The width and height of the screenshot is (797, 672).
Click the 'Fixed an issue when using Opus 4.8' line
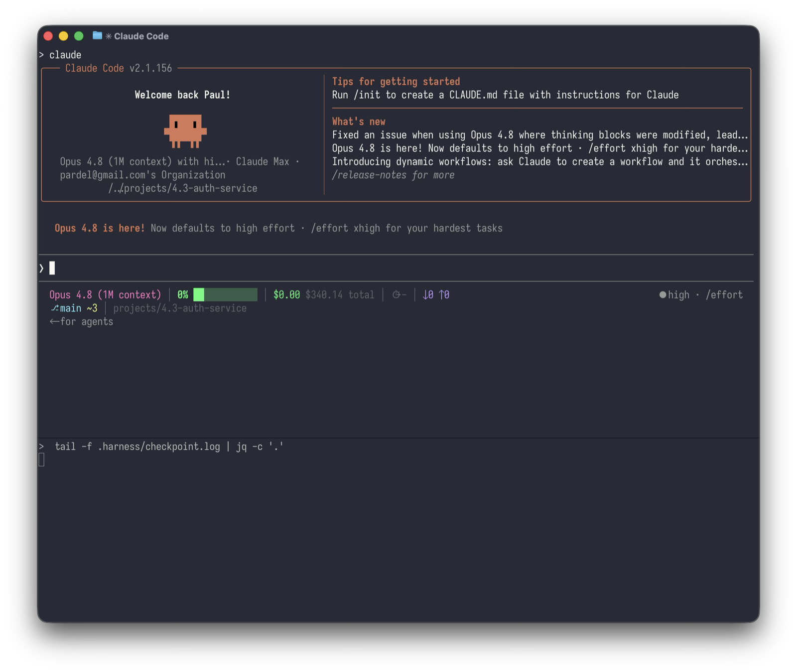540,135
